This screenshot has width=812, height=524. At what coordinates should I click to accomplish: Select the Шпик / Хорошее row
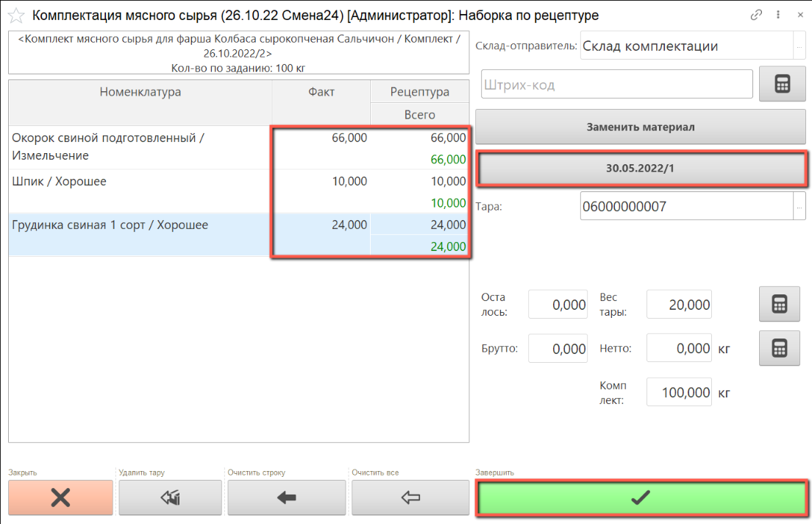tap(140, 191)
